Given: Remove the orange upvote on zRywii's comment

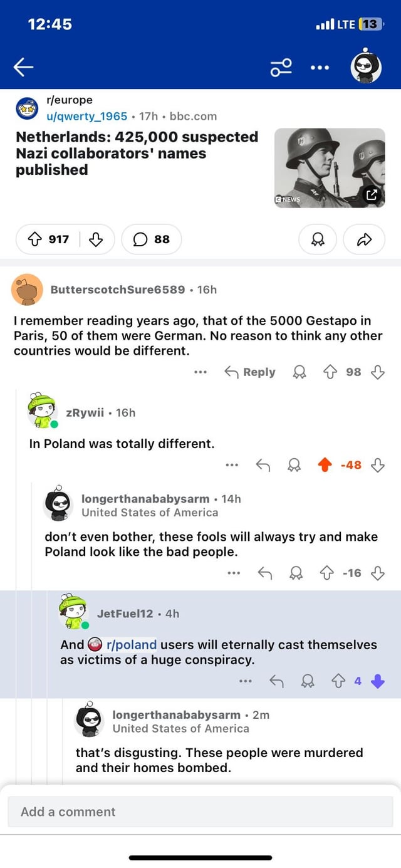Looking at the screenshot, I should point(323,465).
